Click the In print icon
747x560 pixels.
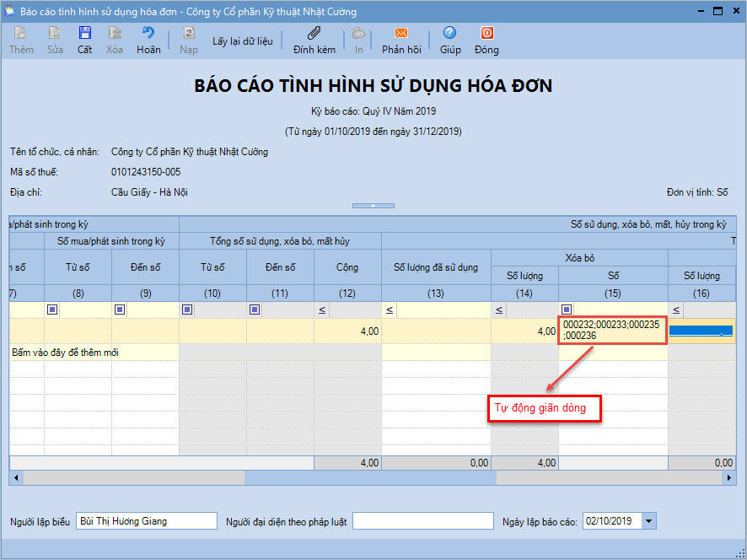(359, 35)
